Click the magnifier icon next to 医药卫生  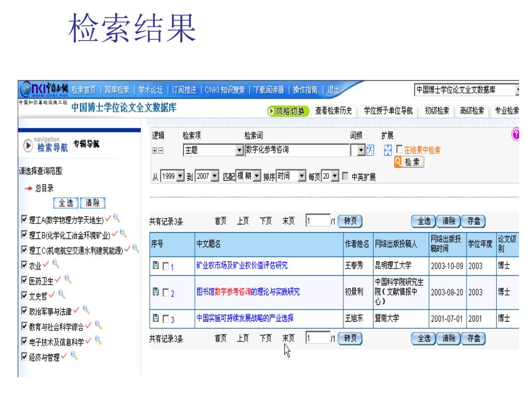(68, 279)
